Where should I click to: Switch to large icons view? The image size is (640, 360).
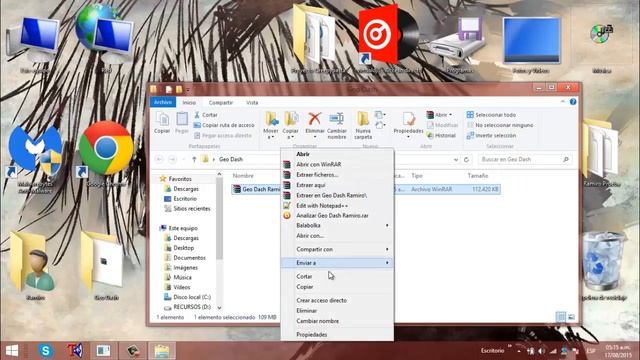point(571,317)
